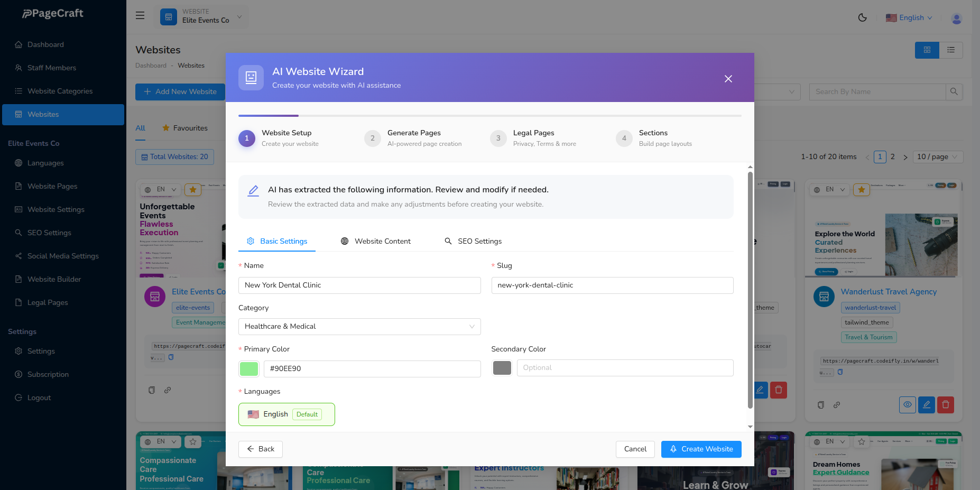Collapse the sidebar using the hamburger icon

[x=140, y=15]
